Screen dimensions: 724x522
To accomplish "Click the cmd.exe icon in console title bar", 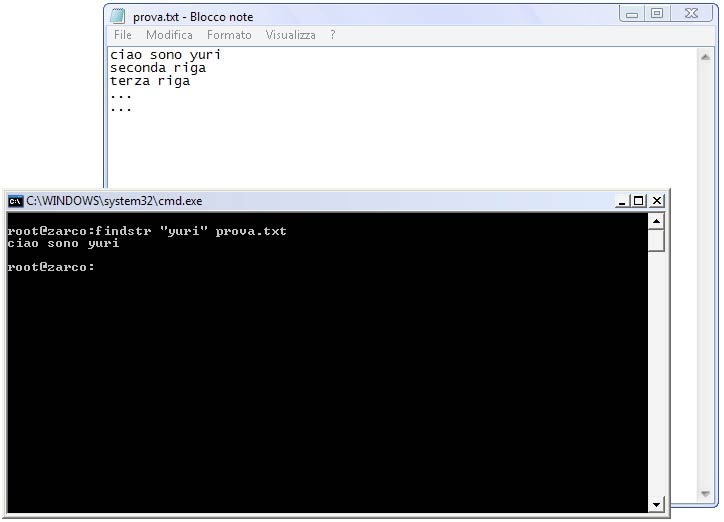I will pos(15,201).
